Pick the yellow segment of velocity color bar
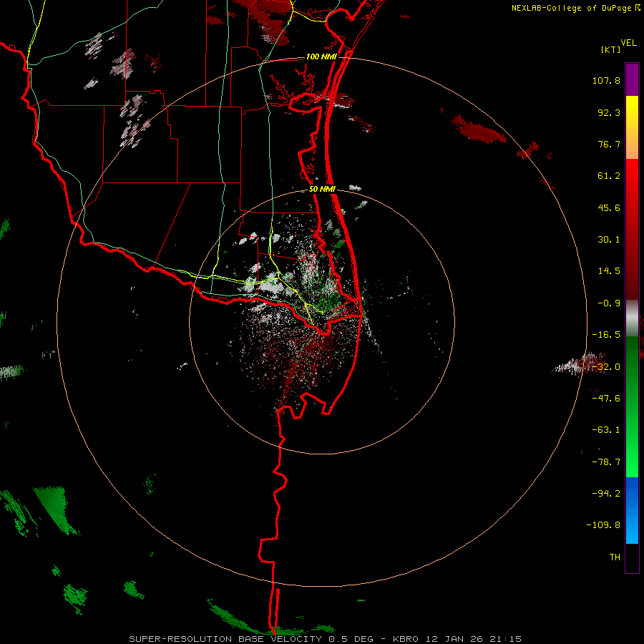 (632, 127)
